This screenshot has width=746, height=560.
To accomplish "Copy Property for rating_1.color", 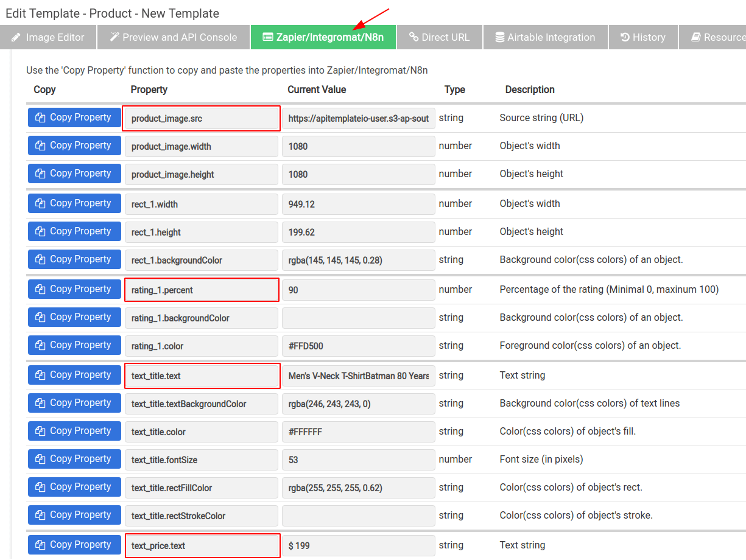I will tap(74, 345).
